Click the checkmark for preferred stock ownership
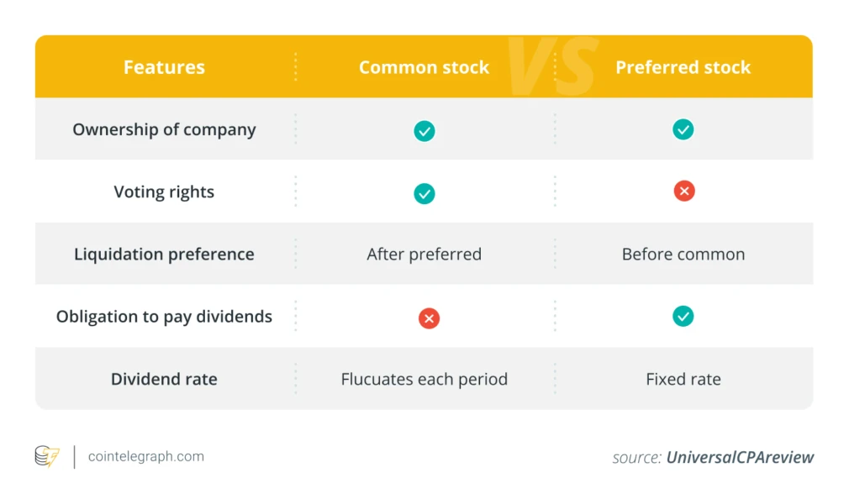Image resolution: width=849 pixels, height=504 pixels. 683,129
